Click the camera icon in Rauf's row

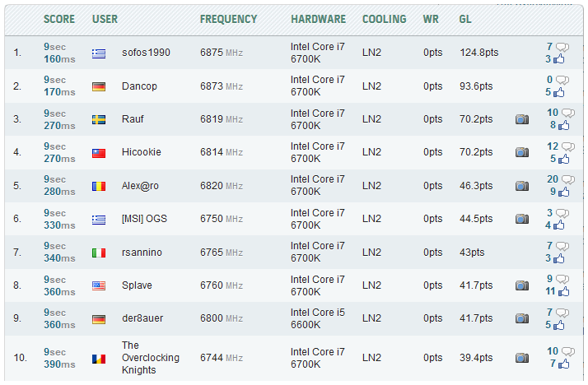(521, 119)
